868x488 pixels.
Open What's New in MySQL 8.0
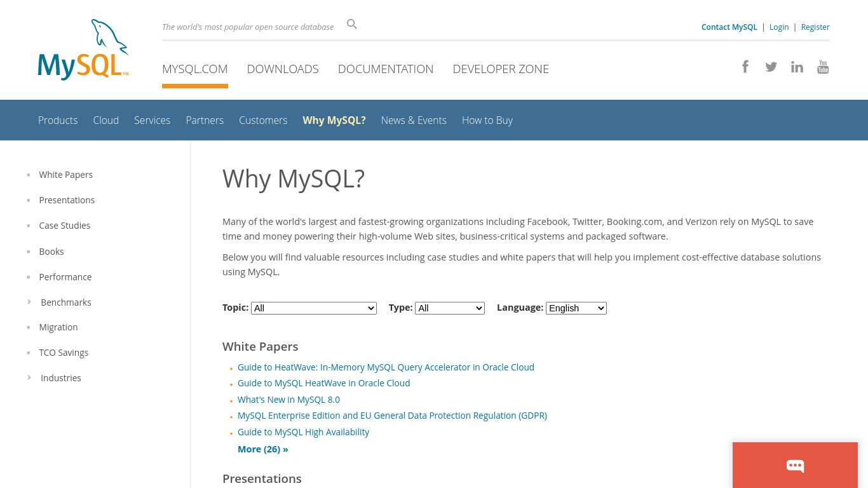tap(288, 400)
